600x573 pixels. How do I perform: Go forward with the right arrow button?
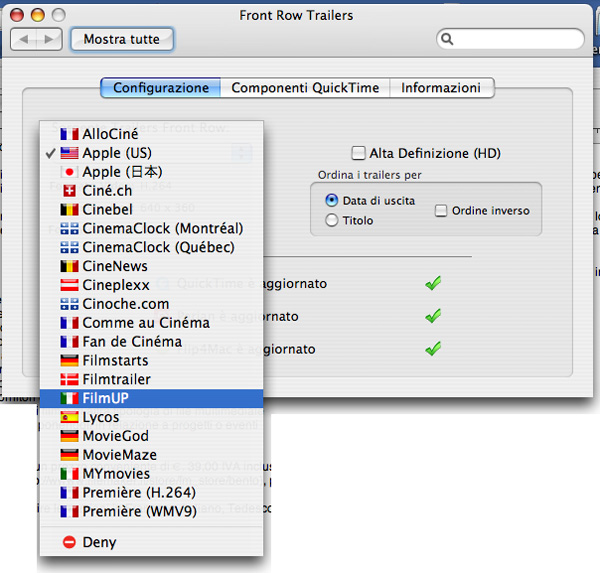tap(49, 39)
